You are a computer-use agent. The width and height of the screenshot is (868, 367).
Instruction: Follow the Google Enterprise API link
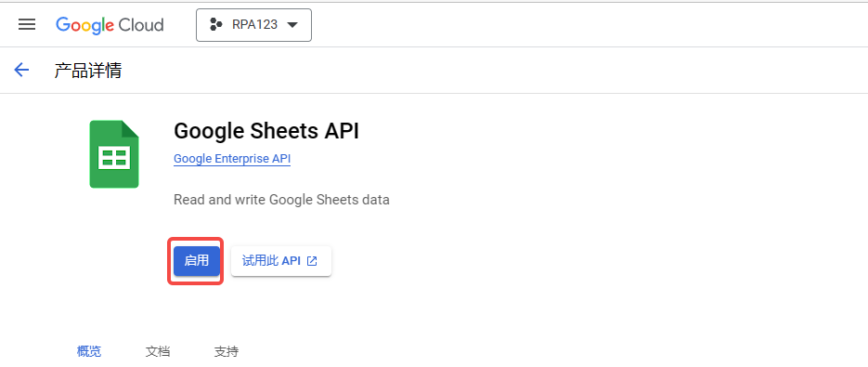click(x=232, y=159)
